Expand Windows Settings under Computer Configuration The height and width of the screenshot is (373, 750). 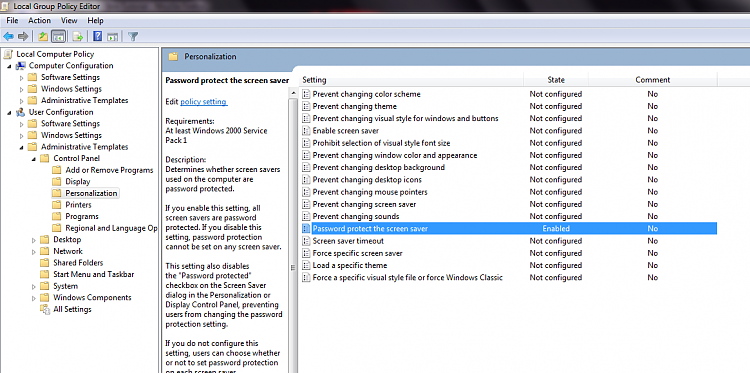[22, 89]
